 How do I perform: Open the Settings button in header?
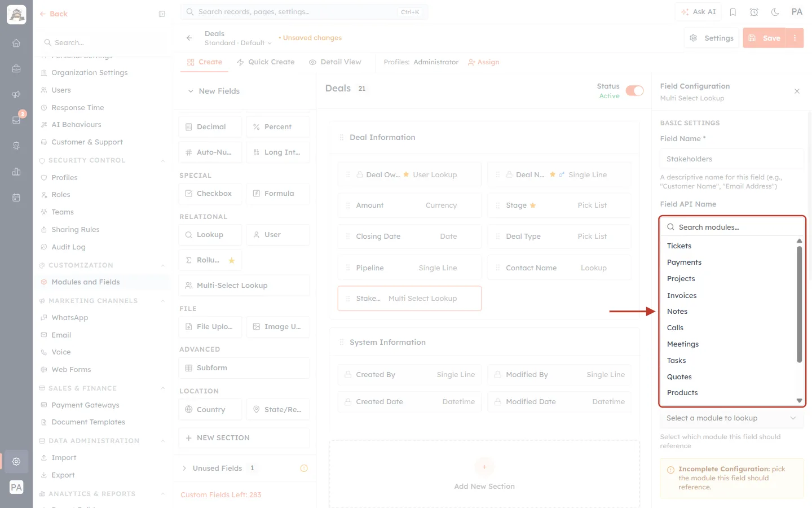[x=712, y=38]
